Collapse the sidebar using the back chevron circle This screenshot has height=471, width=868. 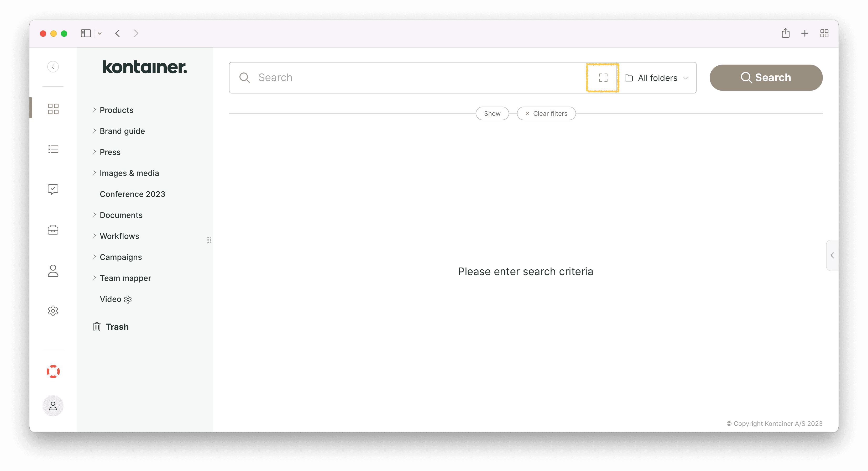tap(53, 66)
